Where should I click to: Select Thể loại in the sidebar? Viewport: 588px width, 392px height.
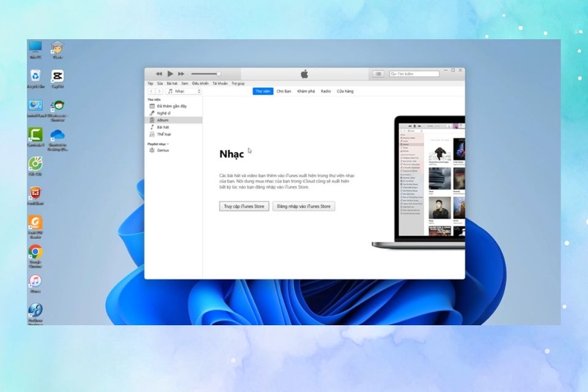(x=173, y=135)
